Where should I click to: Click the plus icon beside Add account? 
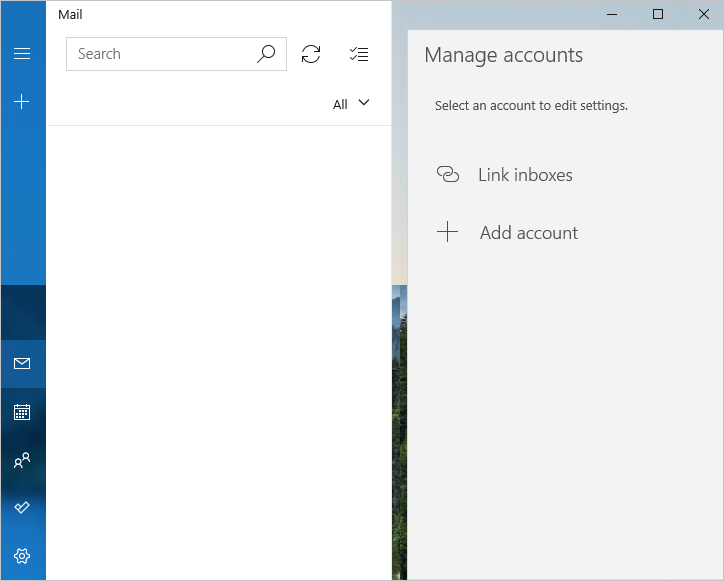click(448, 233)
